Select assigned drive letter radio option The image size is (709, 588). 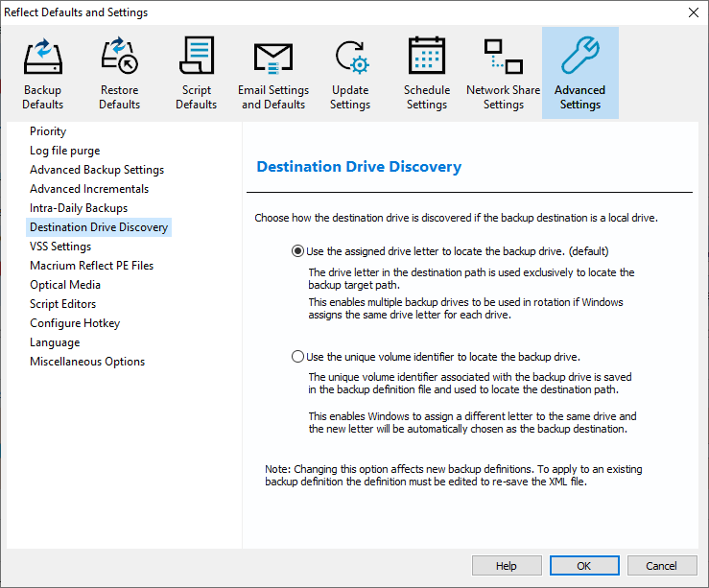[x=298, y=251]
